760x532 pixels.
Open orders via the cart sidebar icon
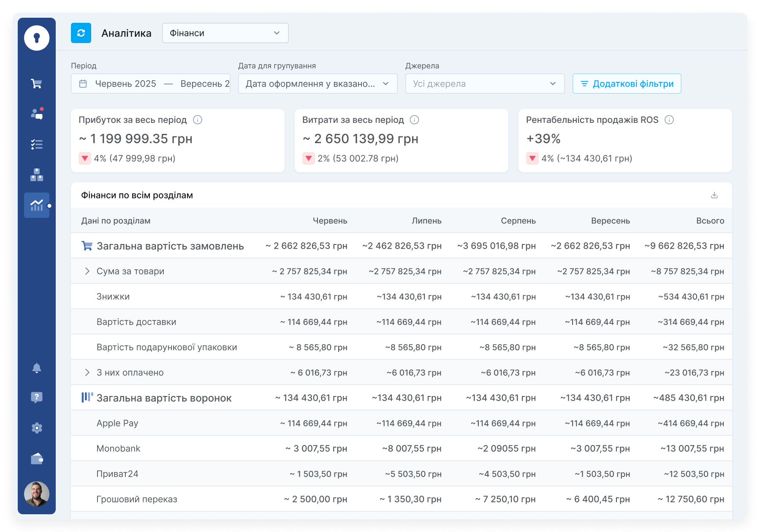[37, 84]
